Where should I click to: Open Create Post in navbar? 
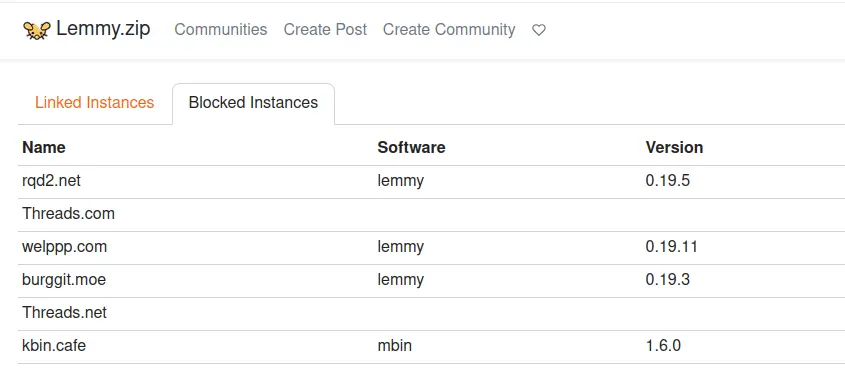point(325,29)
